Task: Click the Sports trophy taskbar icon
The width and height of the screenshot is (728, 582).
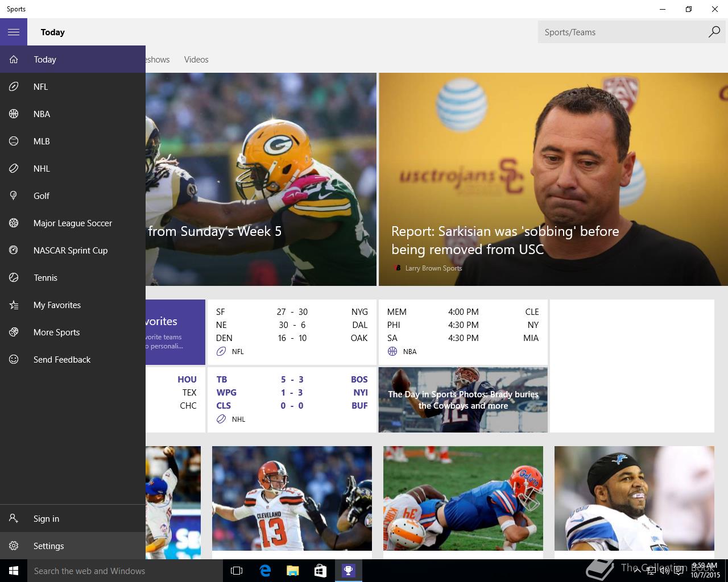Action: pyautogui.click(x=348, y=571)
